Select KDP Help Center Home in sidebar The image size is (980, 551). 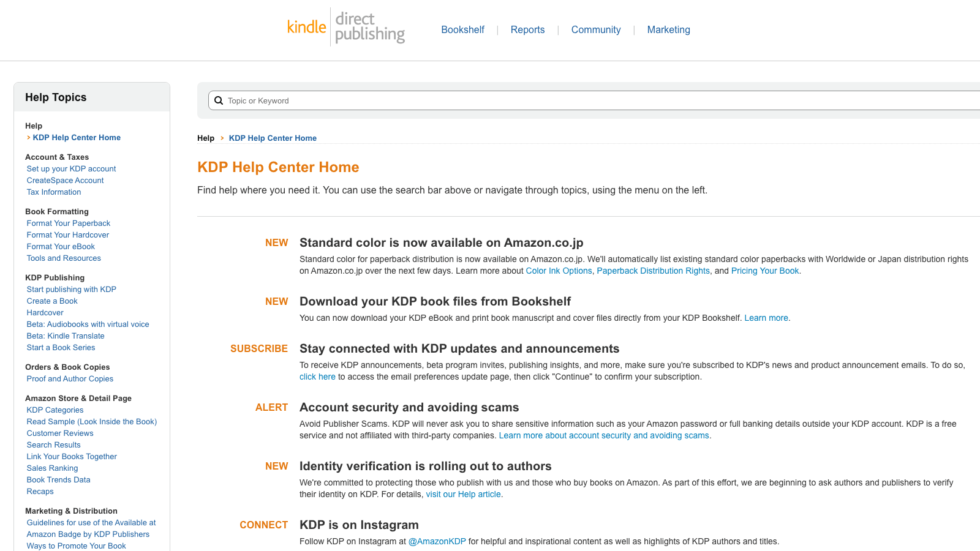click(77, 137)
